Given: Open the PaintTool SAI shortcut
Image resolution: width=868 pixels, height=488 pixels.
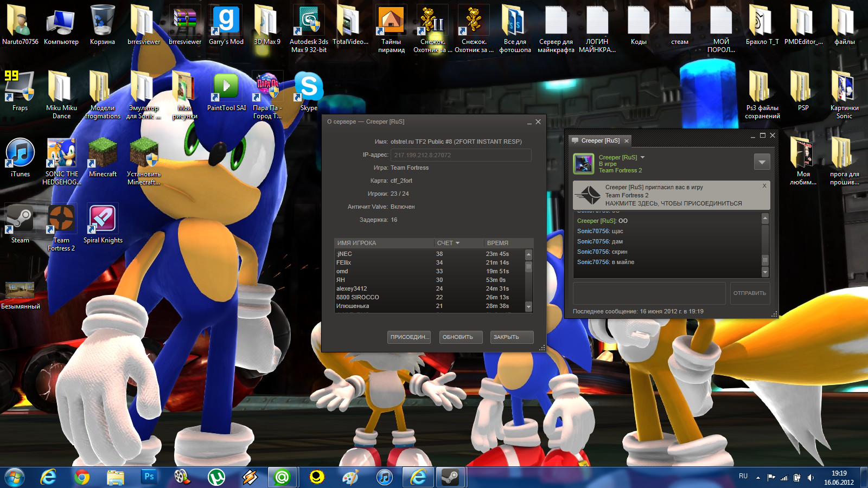Looking at the screenshot, I should point(226,92).
